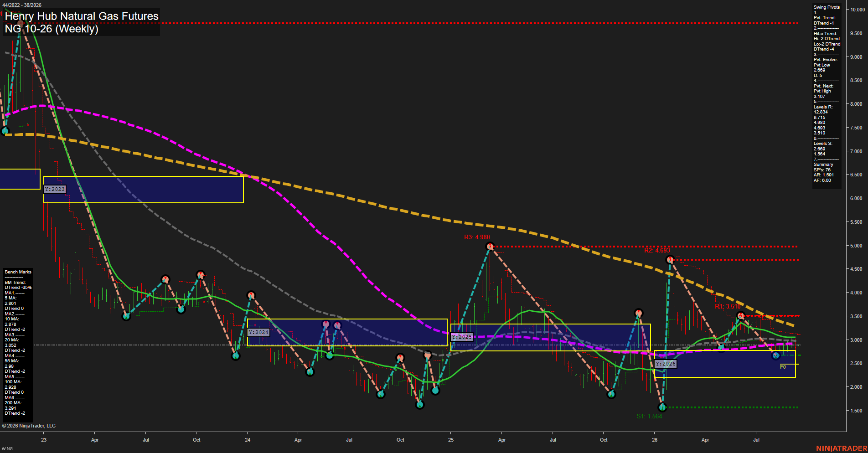Click the © 2026 NinjaTrader, LLC copyright text

29,426
